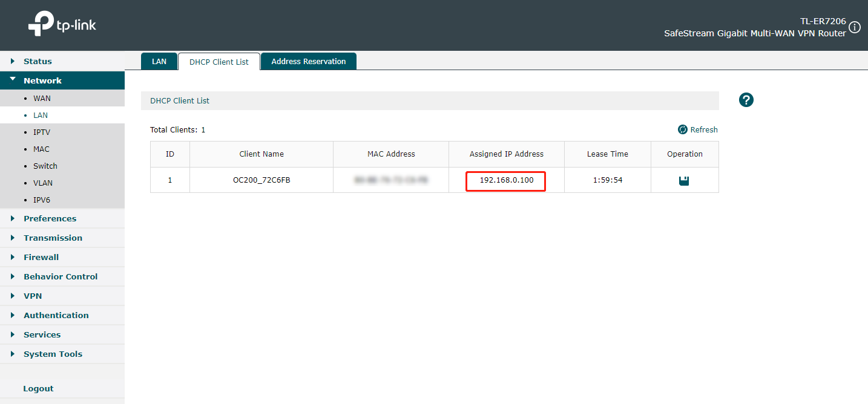The width and height of the screenshot is (868, 404).
Task: Click the info icon beside the router name
Action: (855, 27)
